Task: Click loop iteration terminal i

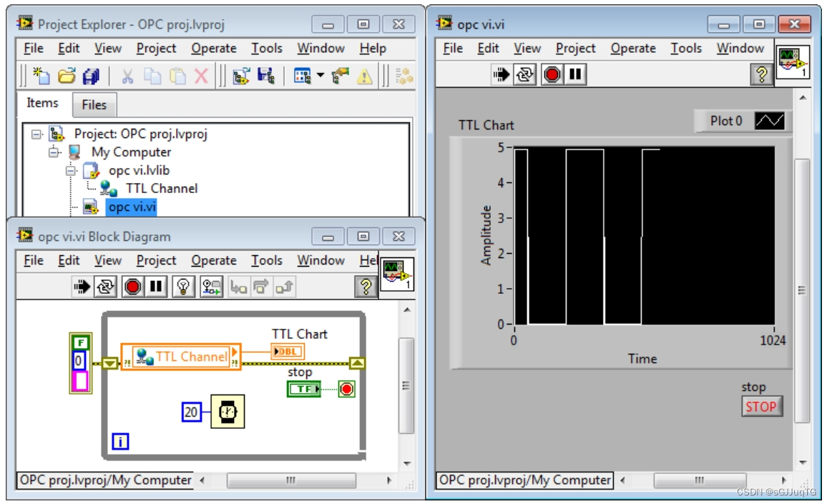Action: [x=120, y=441]
